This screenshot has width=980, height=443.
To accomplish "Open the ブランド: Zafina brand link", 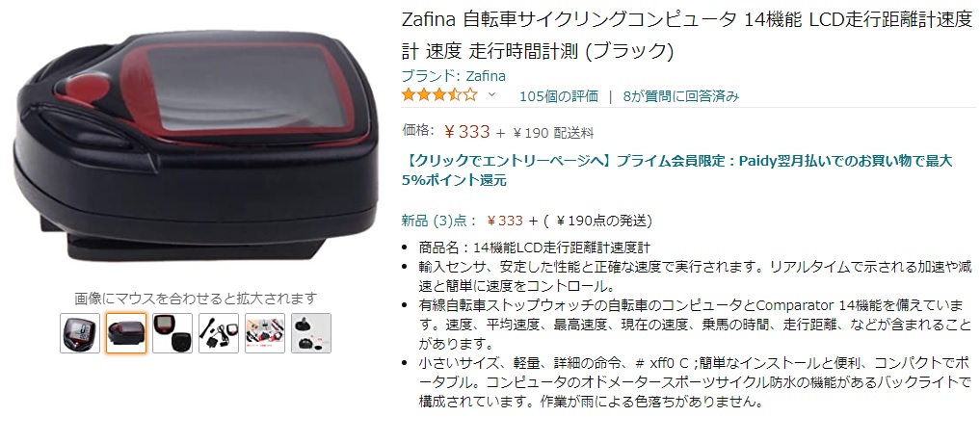I will coord(454,76).
